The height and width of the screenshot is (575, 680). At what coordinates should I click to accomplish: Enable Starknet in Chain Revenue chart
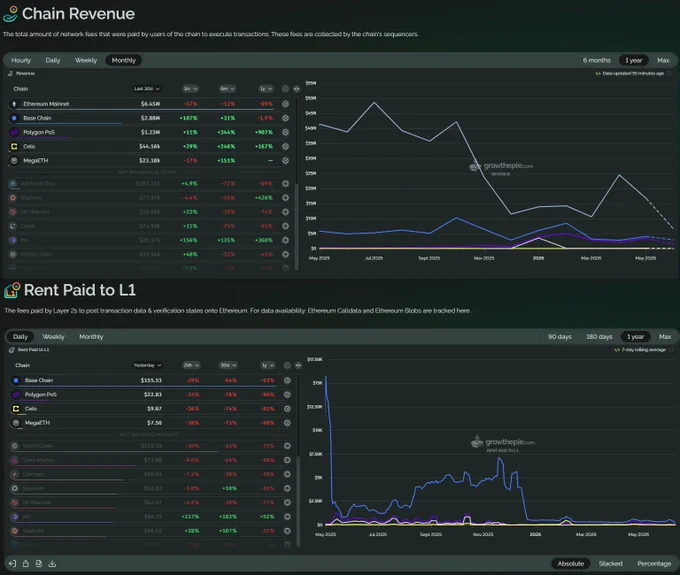pos(285,198)
